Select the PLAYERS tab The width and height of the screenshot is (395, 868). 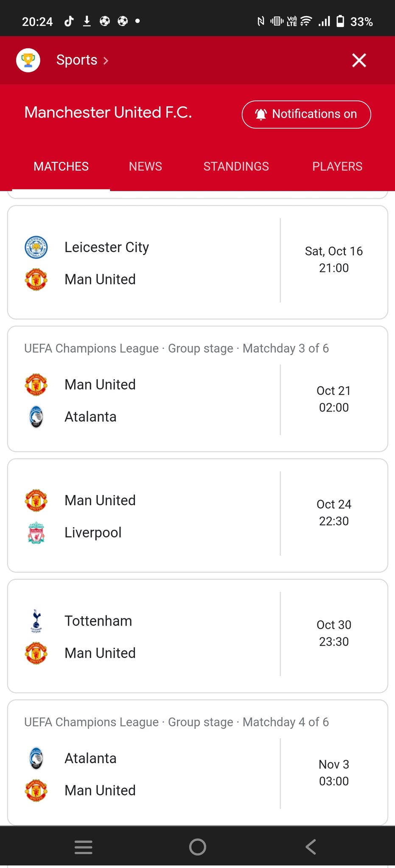click(x=337, y=167)
